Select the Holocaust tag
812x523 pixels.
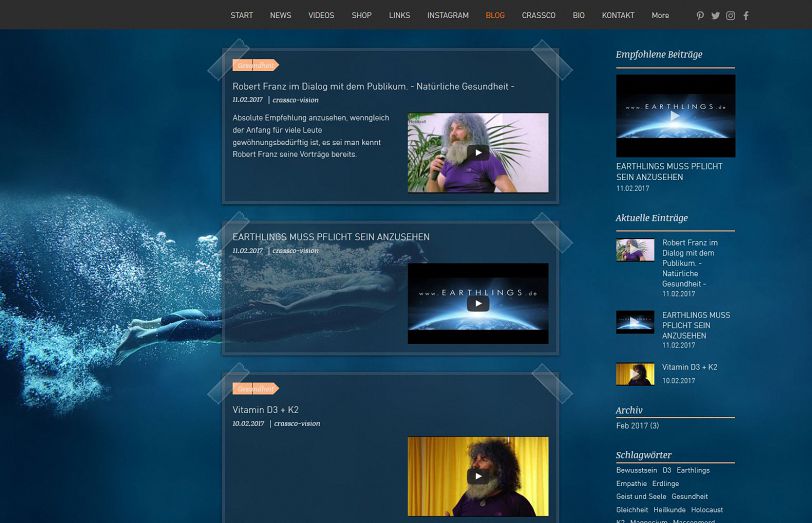pyautogui.click(x=707, y=510)
